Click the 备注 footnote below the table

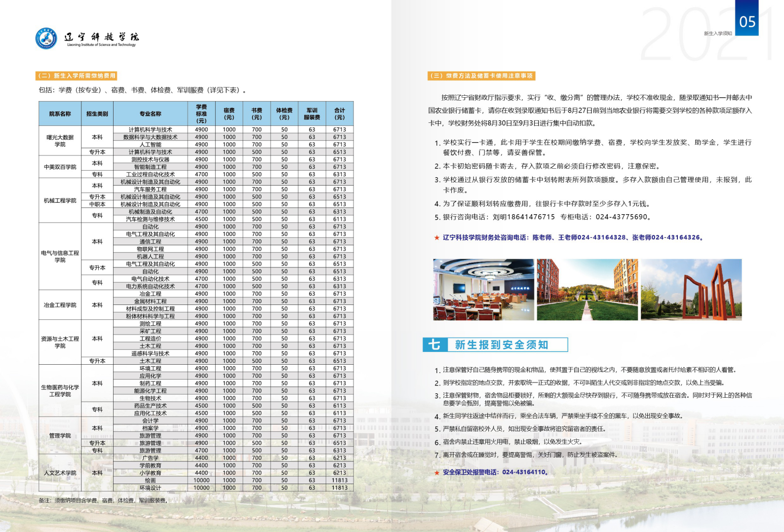[104, 500]
